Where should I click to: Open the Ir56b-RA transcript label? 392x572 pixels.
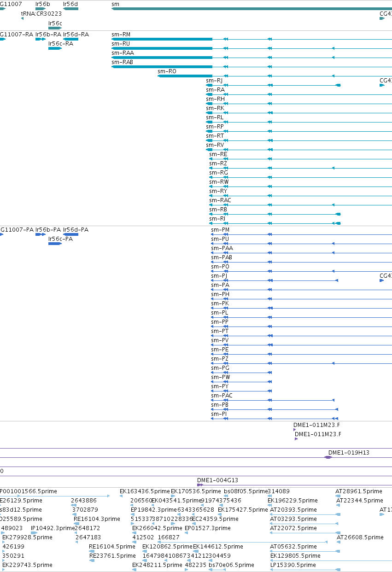pos(48,35)
